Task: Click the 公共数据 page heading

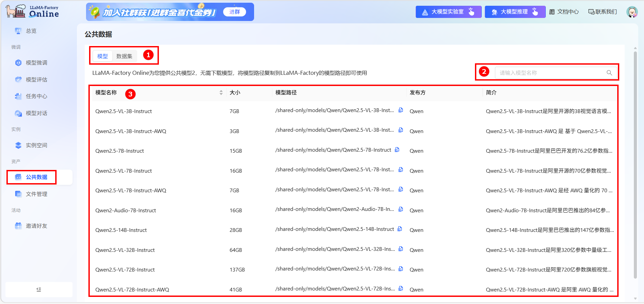Action: [x=98, y=34]
